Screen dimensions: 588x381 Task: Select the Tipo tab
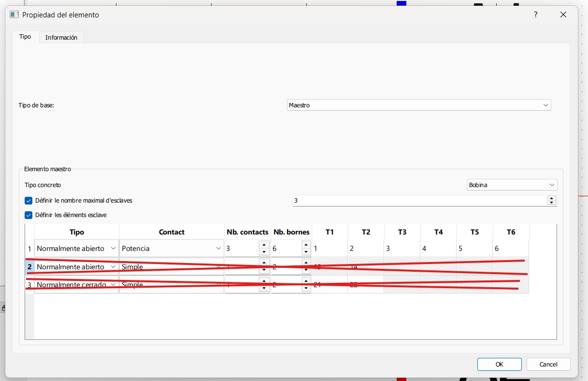point(25,37)
